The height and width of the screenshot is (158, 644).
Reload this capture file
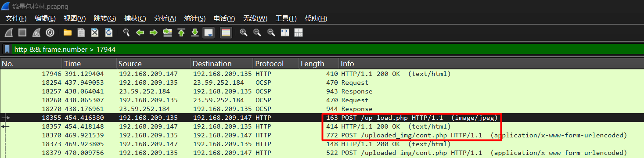pos(109,32)
